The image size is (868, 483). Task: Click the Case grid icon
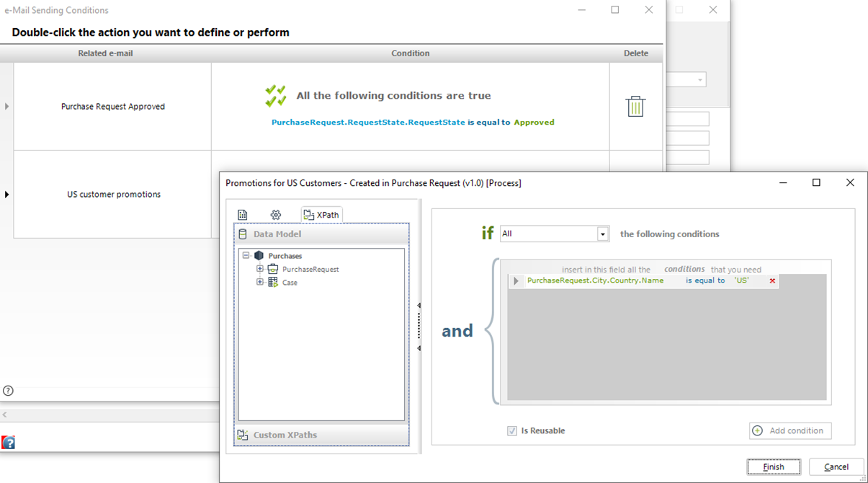pyautogui.click(x=273, y=283)
